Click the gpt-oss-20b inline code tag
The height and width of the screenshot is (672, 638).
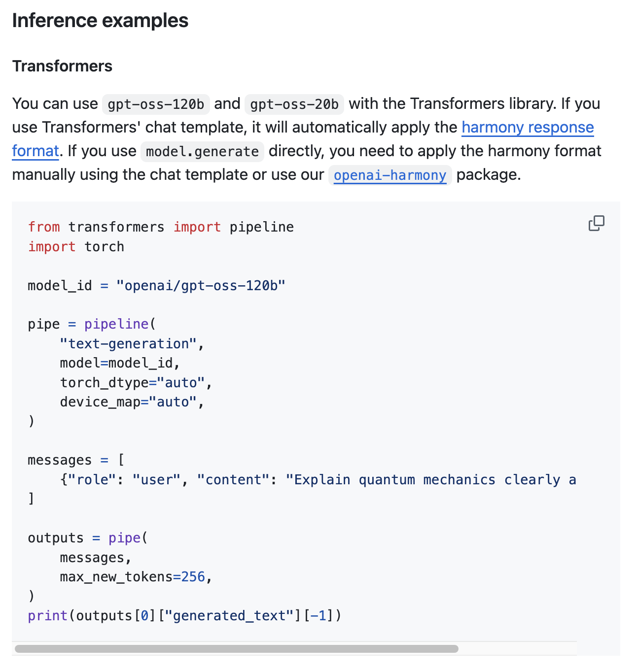(x=294, y=104)
